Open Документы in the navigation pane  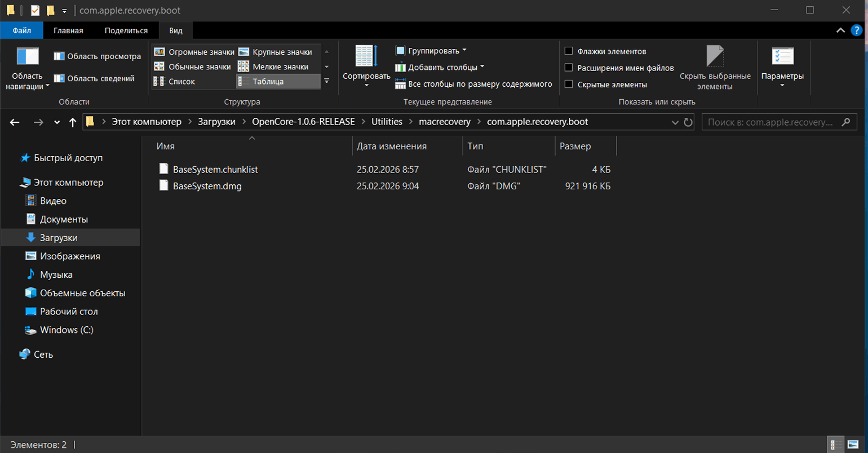click(64, 219)
